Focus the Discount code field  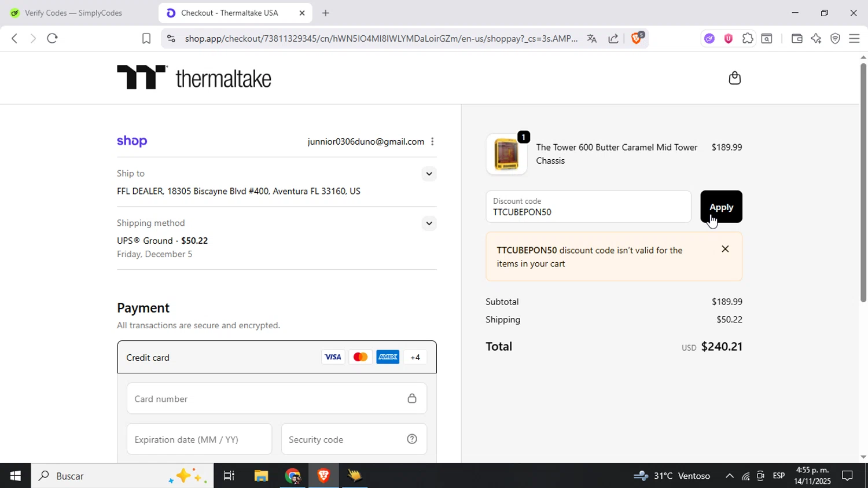tap(589, 207)
